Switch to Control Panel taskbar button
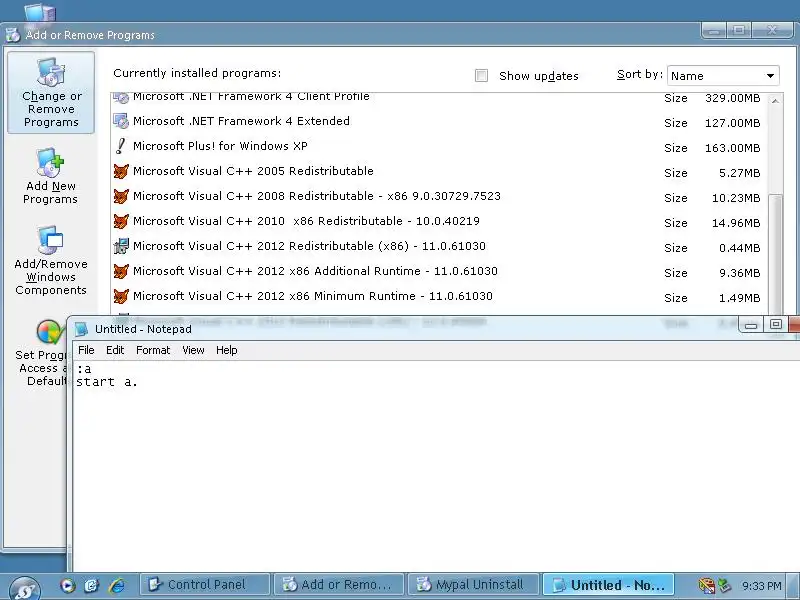 (x=205, y=585)
